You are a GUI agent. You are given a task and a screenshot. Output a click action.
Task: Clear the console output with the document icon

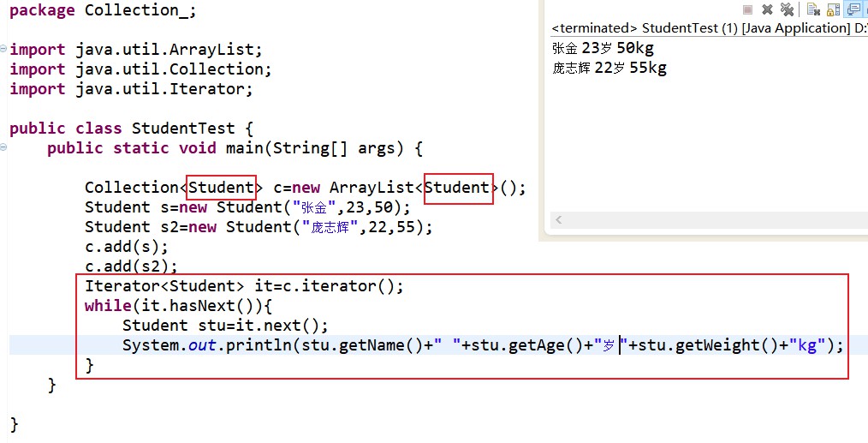(813, 9)
